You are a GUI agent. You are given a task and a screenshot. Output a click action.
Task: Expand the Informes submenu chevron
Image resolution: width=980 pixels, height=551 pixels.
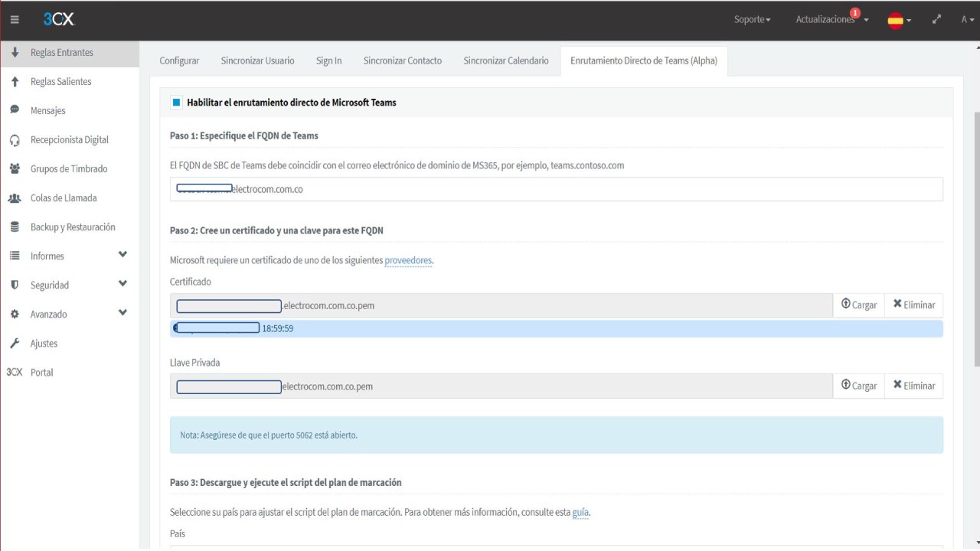[122, 256]
